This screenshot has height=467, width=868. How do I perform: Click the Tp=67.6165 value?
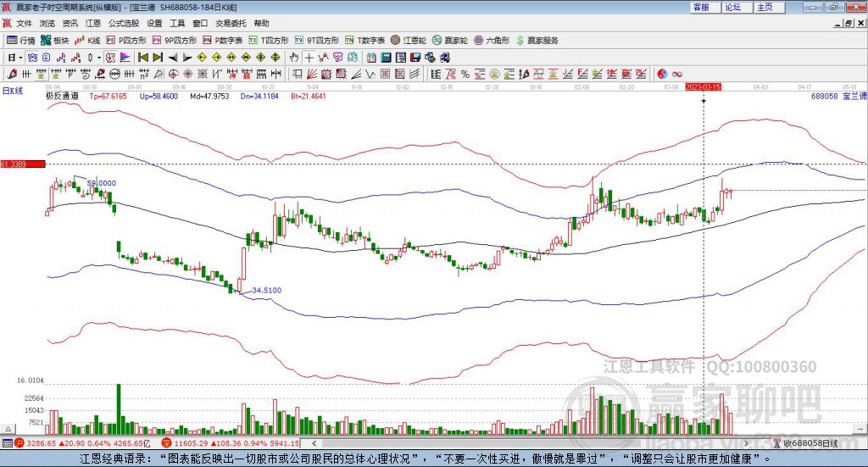click(x=108, y=96)
